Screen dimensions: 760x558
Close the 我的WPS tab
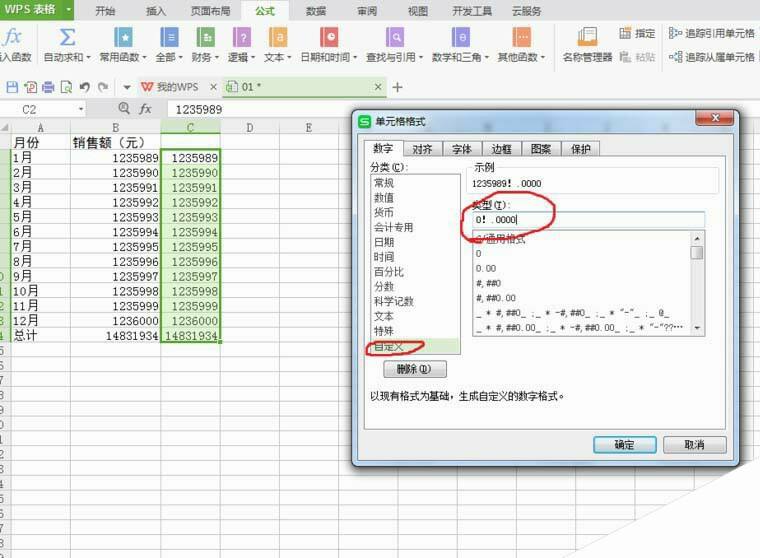click(x=213, y=87)
